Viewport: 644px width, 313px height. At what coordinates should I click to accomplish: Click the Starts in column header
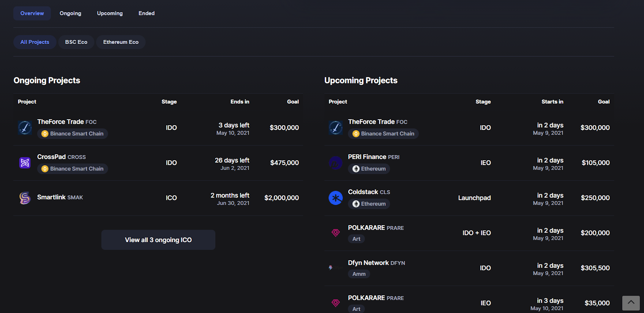[552, 102]
